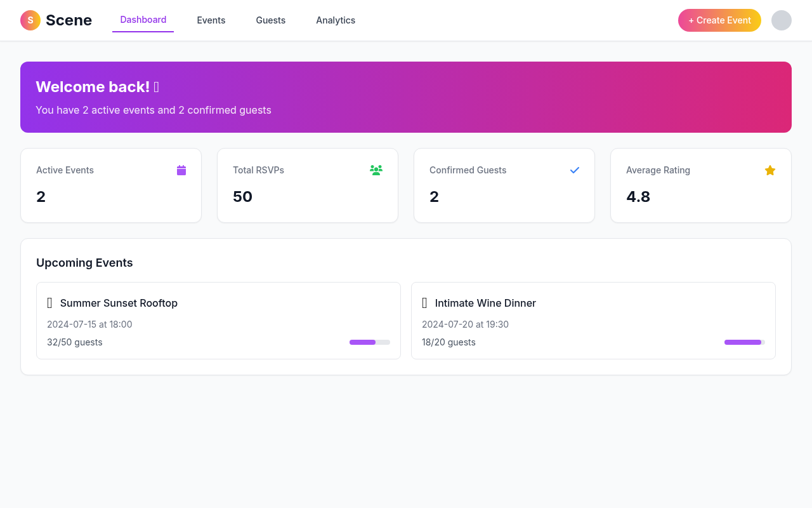Select the Total RSVPs stat card

[x=308, y=185]
